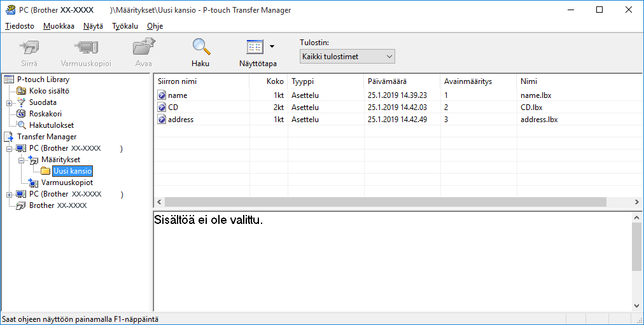
Task: Click the name.lbx file name cell
Action: pyautogui.click(x=536, y=95)
